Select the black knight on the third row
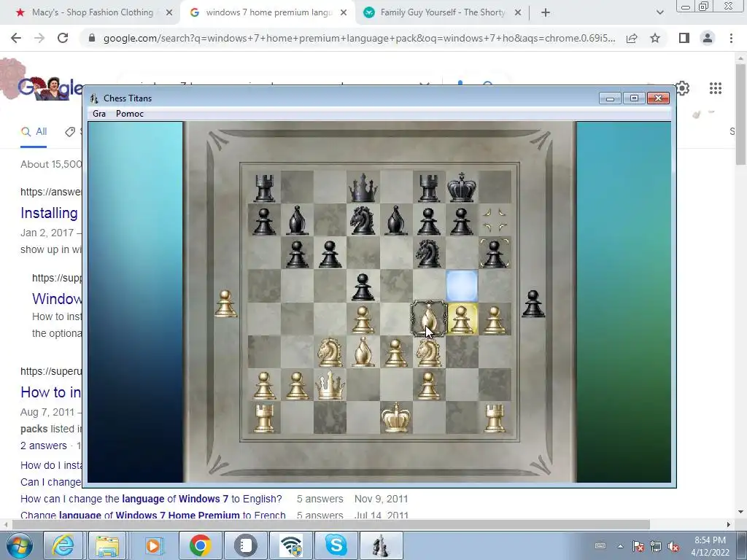The width and height of the screenshot is (747, 560). click(x=428, y=253)
